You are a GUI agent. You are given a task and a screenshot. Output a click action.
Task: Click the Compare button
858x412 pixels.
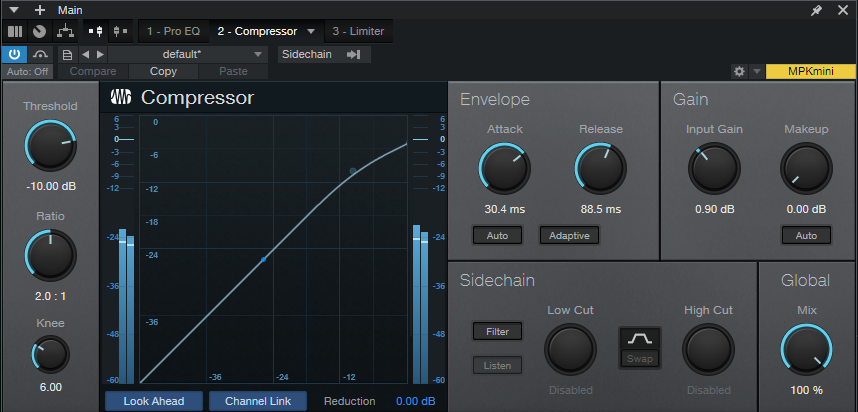pyautogui.click(x=93, y=71)
